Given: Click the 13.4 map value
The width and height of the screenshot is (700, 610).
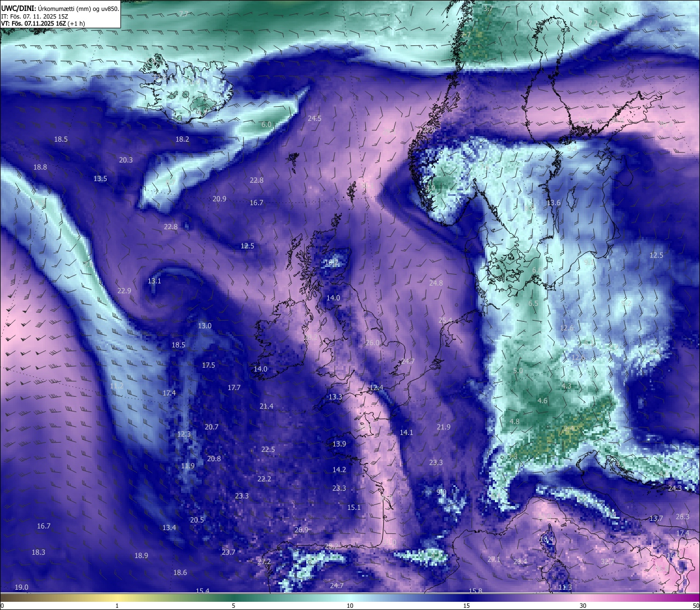Looking at the screenshot, I should (x=169, y=528).
